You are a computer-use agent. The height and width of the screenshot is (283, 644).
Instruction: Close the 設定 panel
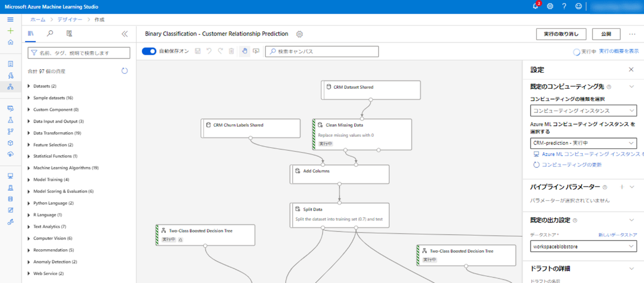(x=631, y=70)
